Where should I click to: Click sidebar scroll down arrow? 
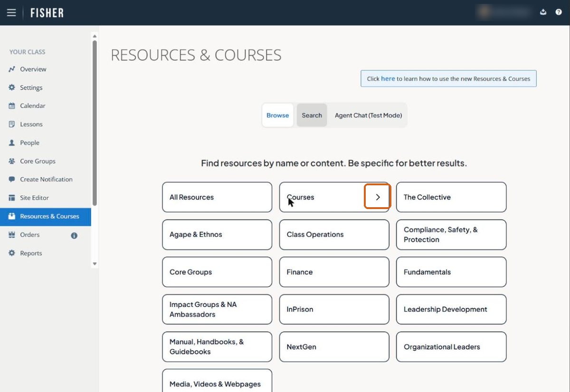point(95,264)
